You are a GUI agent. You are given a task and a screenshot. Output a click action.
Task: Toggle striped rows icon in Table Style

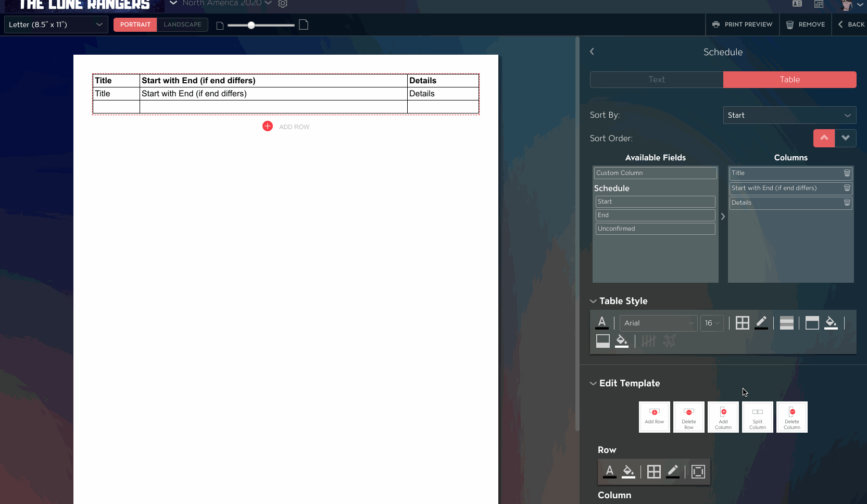point(787,323)
